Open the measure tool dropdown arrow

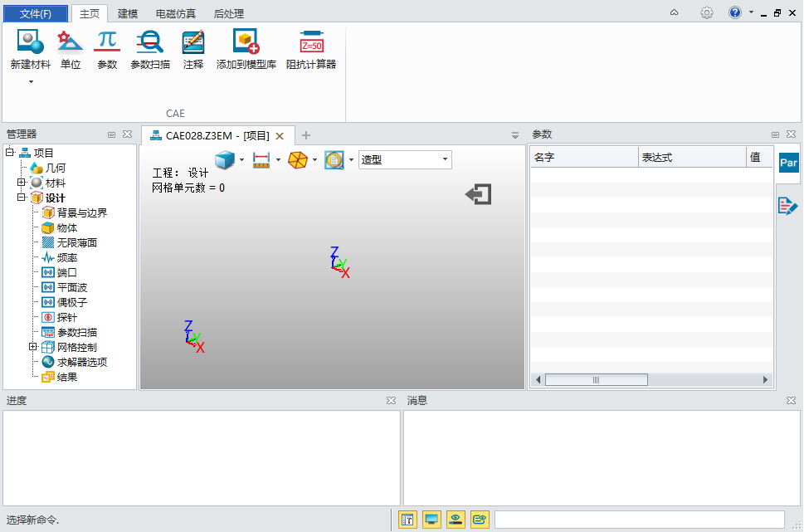pos(279,159)
